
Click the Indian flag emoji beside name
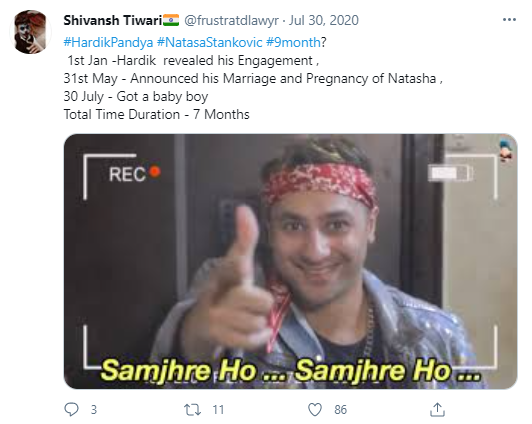(x=171, y=20)
